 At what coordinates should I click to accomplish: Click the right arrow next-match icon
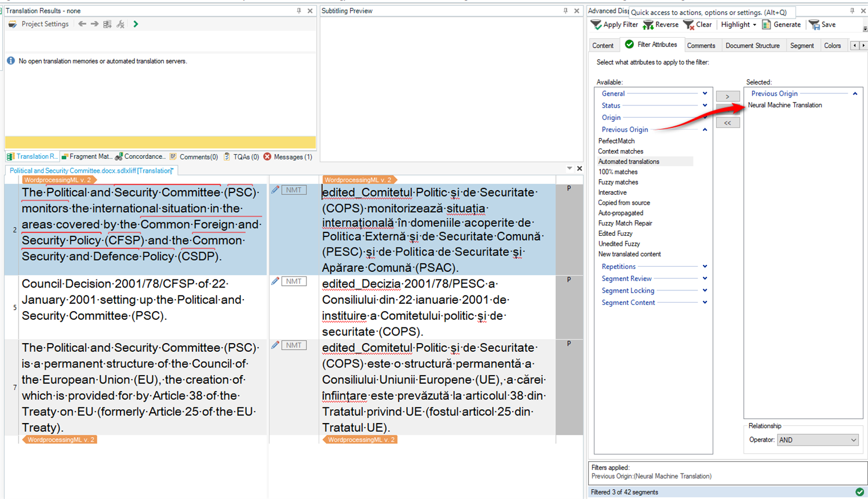[x=94, y=24]
